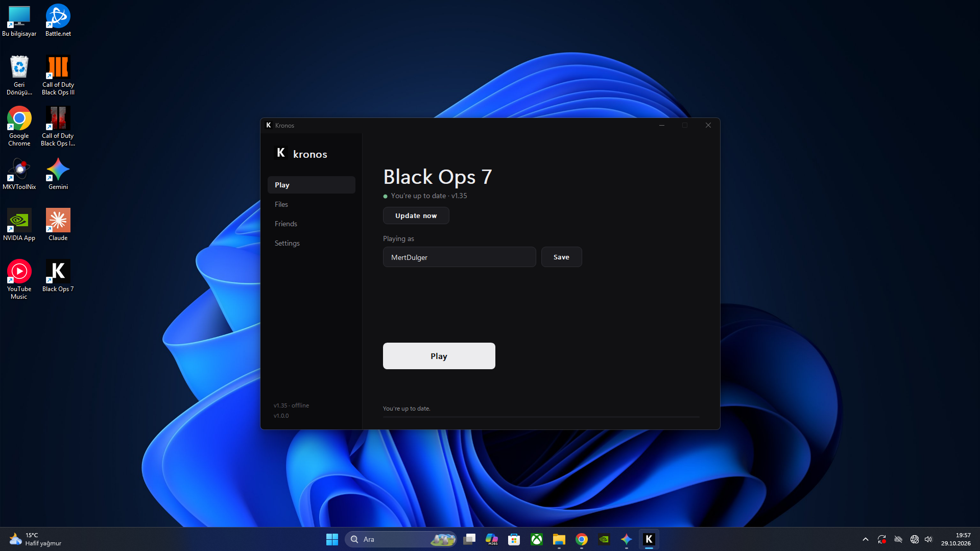Select the Geri Dönüşüm recycle bin icon
This screenshot has width=980, height=551.
19,76
